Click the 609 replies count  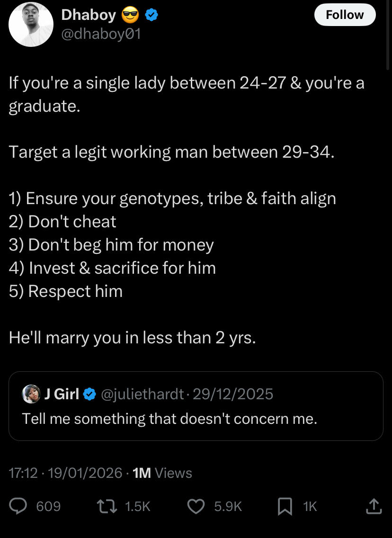pyautogui.click(x=47, y=506)
